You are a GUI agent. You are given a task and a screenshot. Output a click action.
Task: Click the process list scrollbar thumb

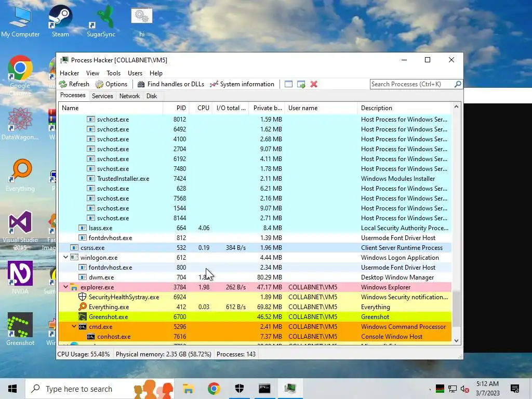[x=456, y=309]
